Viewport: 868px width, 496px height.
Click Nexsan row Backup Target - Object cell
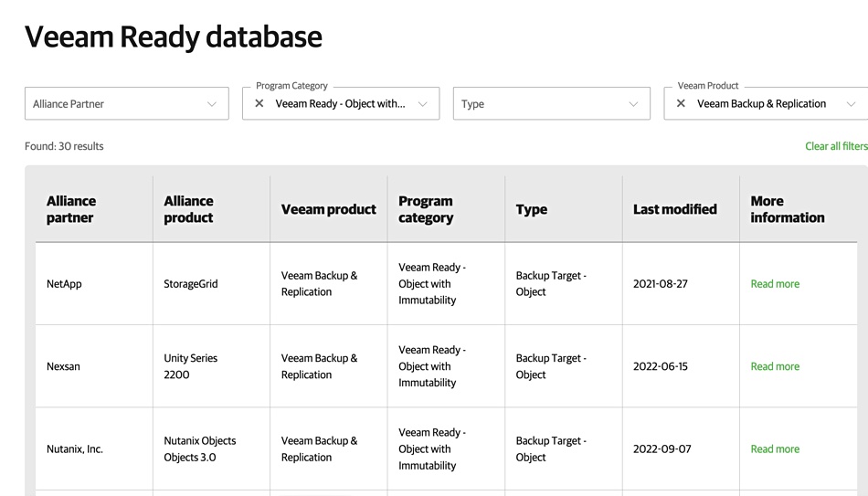coord(564,366)
